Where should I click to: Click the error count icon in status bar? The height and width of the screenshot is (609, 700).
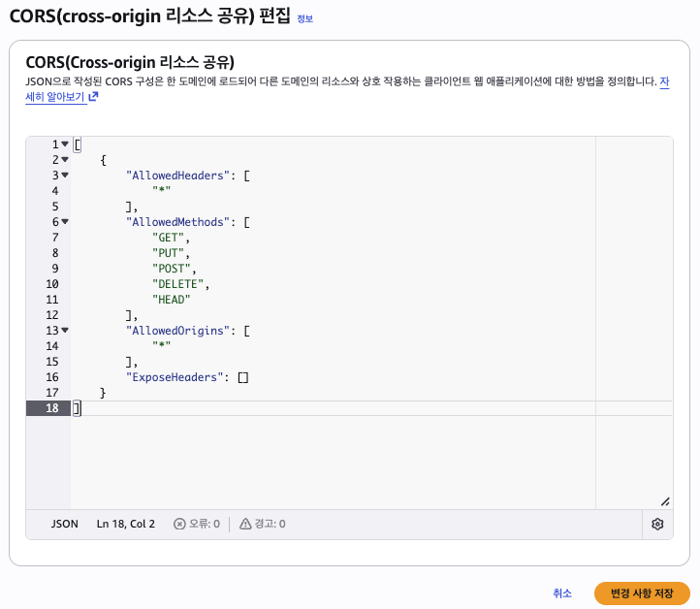click(x=179, y=524)
